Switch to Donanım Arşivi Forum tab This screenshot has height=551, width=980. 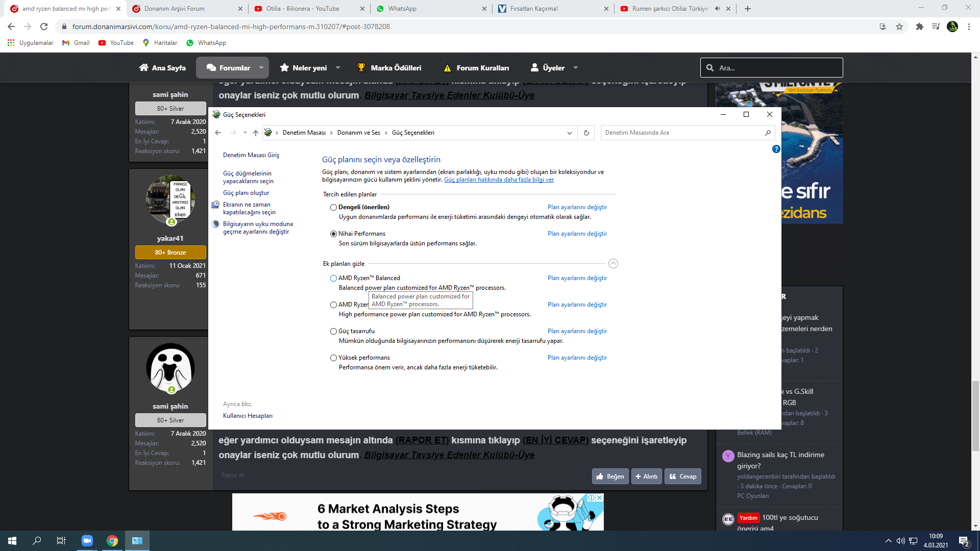[187, 9]
